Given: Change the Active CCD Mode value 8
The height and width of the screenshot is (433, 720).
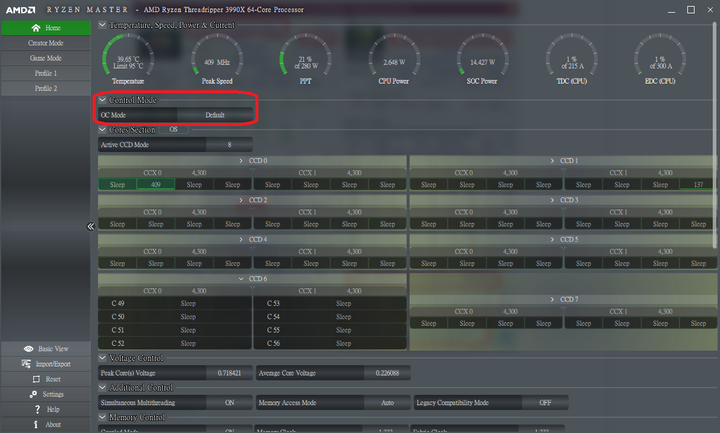Looking at the screenshot, I should point(230,145).
